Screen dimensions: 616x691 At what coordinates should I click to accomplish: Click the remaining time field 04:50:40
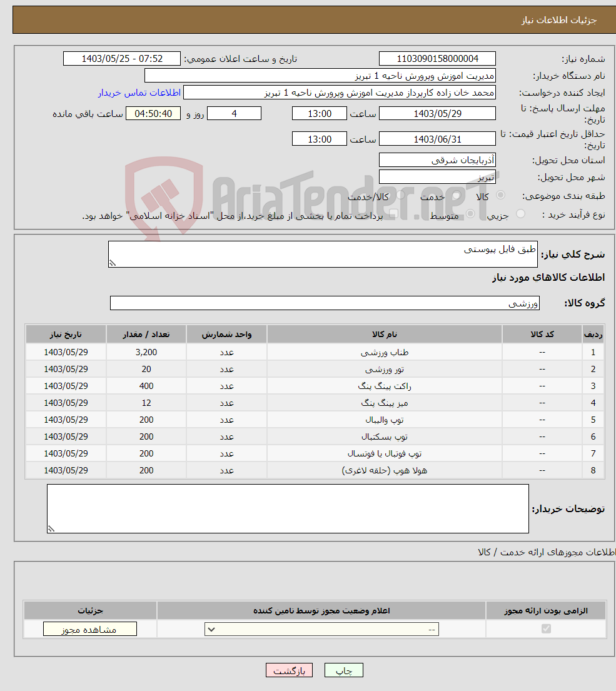[153, 113]
